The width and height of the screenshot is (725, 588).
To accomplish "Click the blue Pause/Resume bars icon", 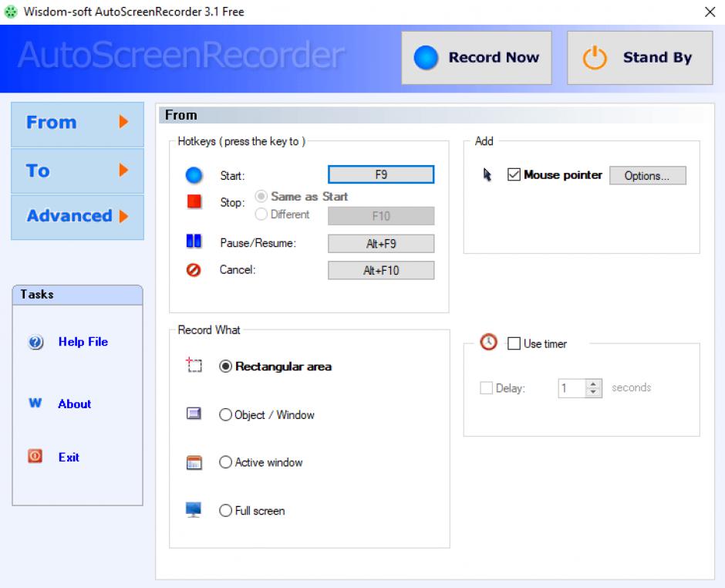I will 194,241.
